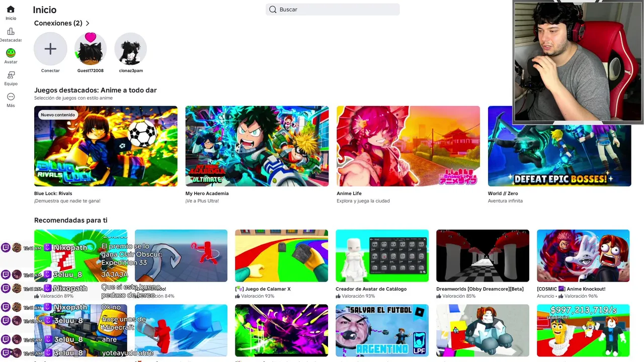Click the Nuevo contenido badge on Blue Lock
The height and width of the screenshot is (362, 644).
click(x=58, y=115)
